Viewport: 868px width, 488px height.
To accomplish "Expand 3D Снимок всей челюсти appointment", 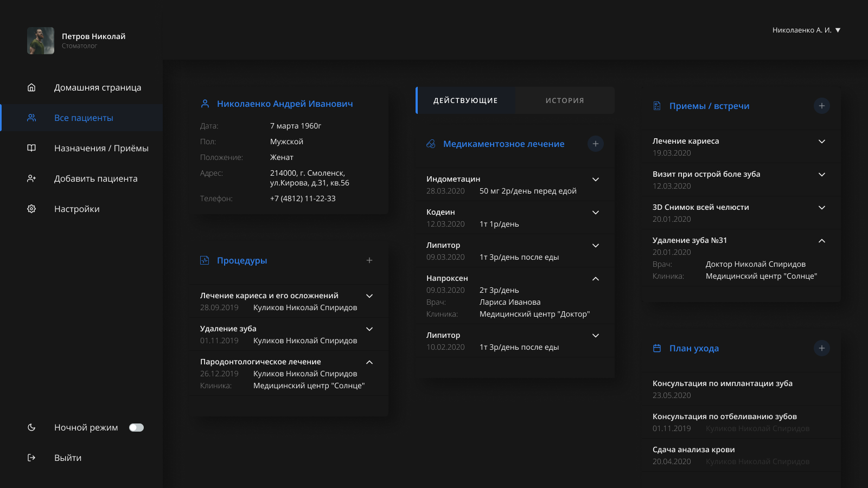I will coord(822,208).
